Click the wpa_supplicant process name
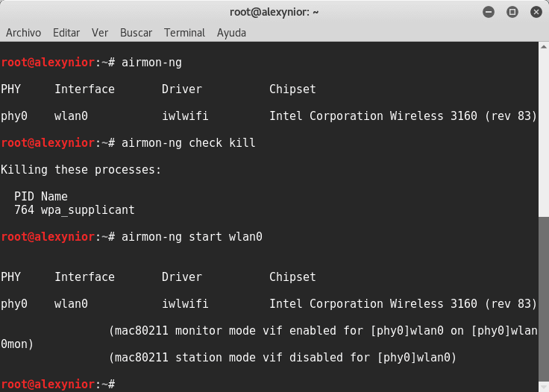This screenshot has width=549, height=392. pyautogui.click(x=87, y=210)
